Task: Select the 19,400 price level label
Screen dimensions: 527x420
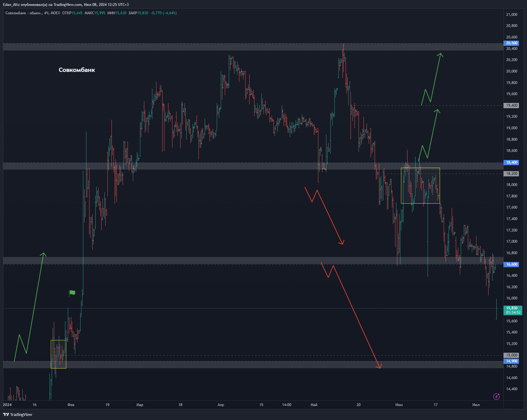Action: (x=512, y=105)
